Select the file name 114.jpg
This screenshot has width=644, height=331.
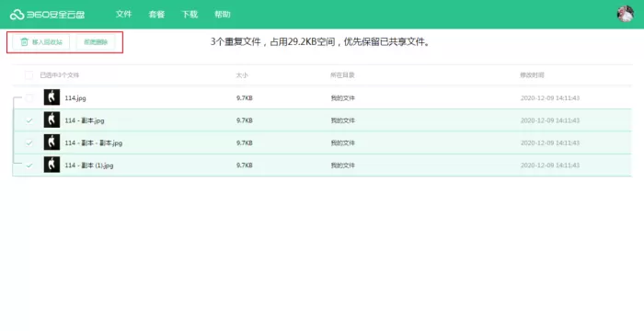[x=75, y=98]
